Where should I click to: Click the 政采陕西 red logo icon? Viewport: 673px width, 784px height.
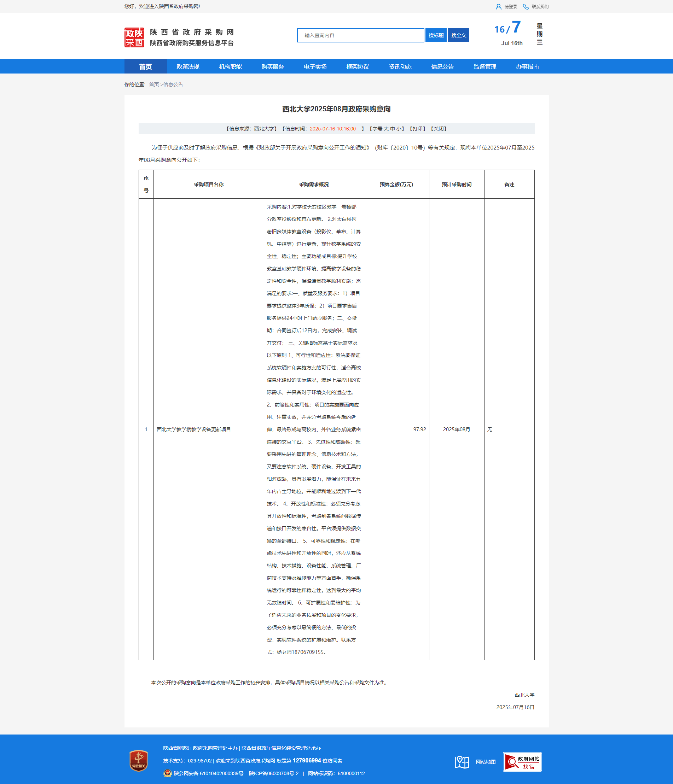tap(134, 37)
